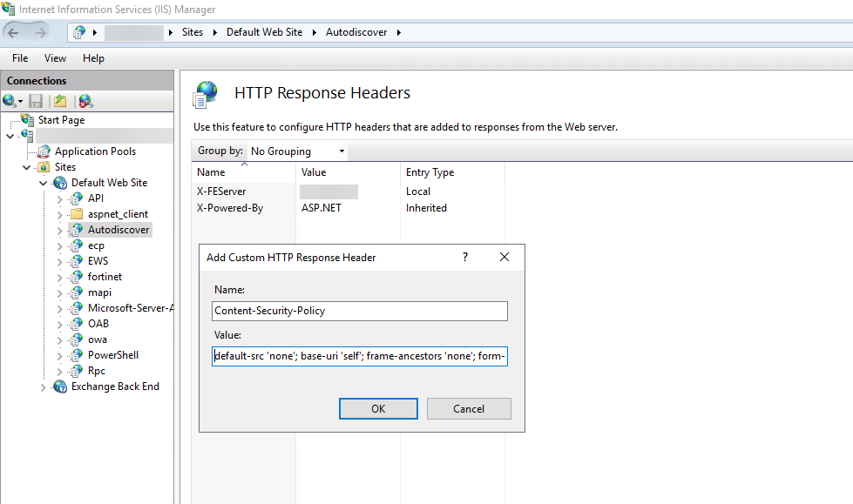This screenshot has height=504, width=853.
Task: Expand the Autodiscover tree node
Action: coord(60,231)
